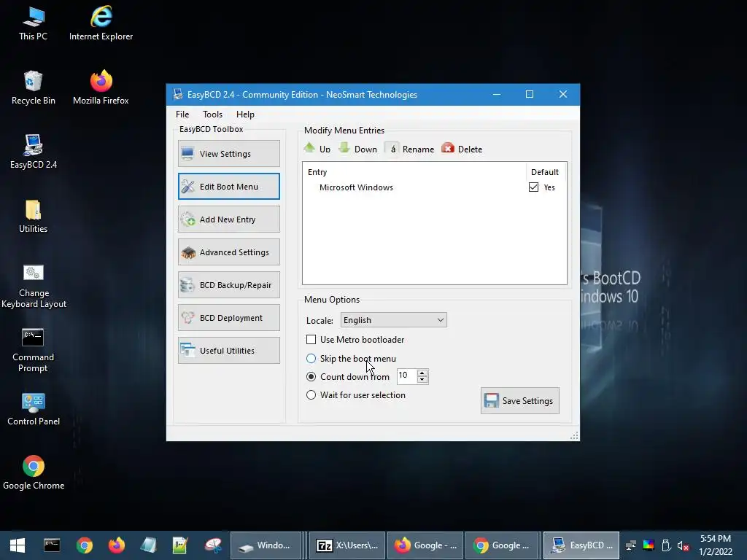Switch to EasyBCD taskbar button
This screenshot has height=560, width=747.
coord(581,545)
